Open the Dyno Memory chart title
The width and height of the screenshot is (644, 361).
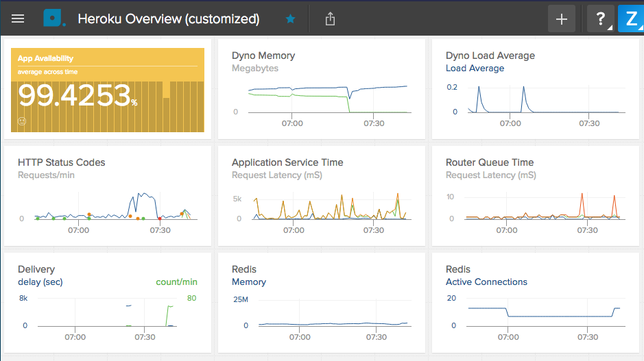click(x=263, y=55)
